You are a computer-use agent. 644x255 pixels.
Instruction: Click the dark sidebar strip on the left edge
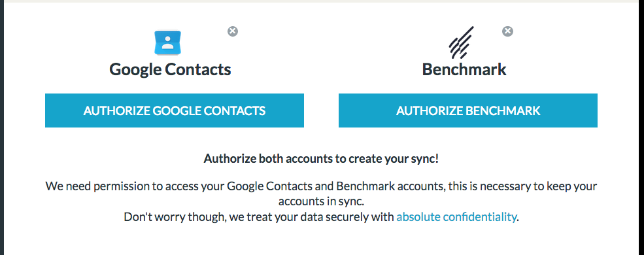(2, 127)
